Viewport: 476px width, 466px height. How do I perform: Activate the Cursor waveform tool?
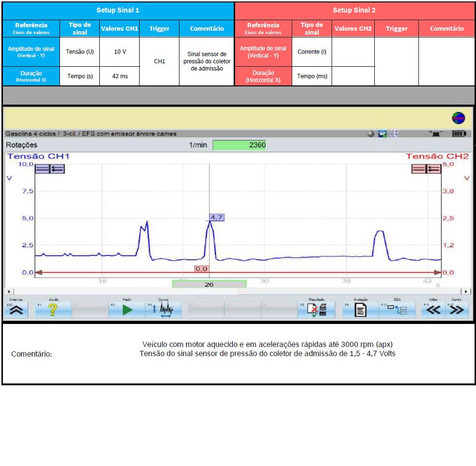[164, 310]
